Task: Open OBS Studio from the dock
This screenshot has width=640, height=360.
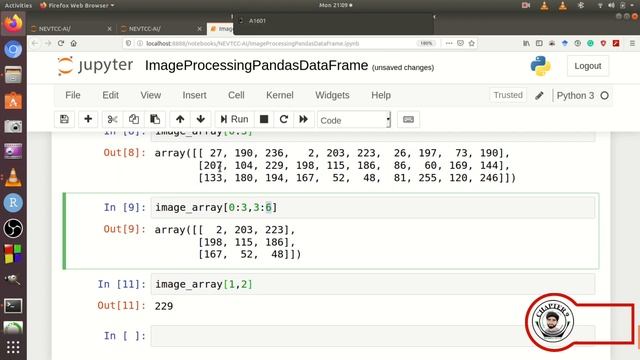Action: tap(13, 229)
